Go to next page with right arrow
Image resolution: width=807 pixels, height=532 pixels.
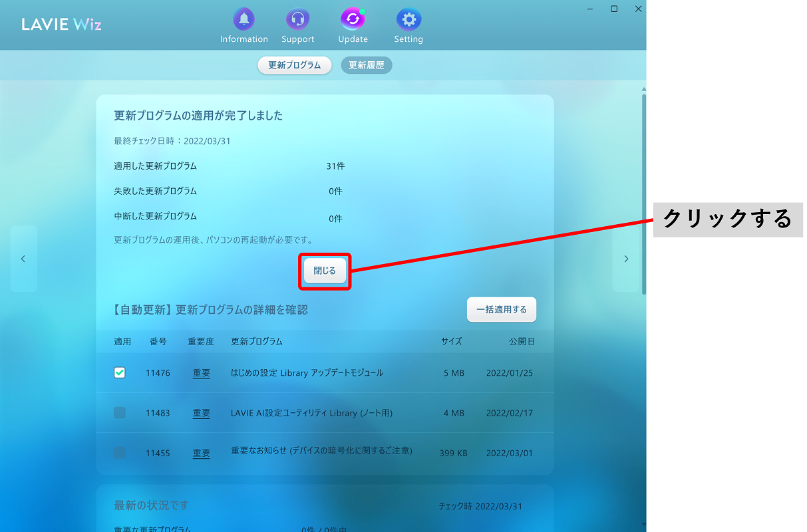[625, 259]
